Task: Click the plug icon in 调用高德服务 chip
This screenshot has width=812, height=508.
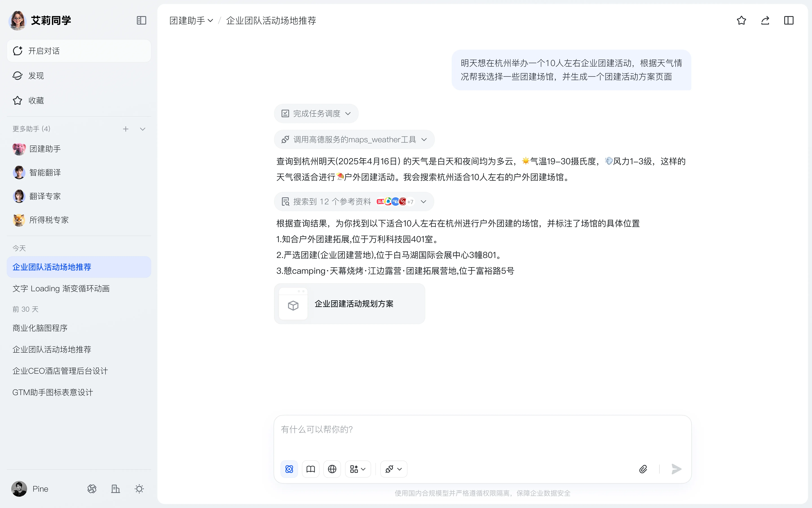Action: (x=285, y=139)
